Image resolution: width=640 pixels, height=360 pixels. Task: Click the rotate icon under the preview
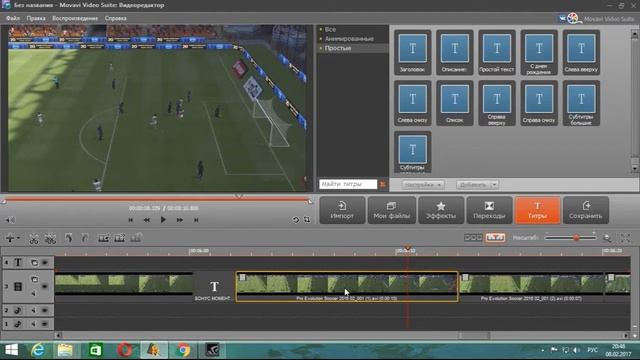click(x=296, y=220)
